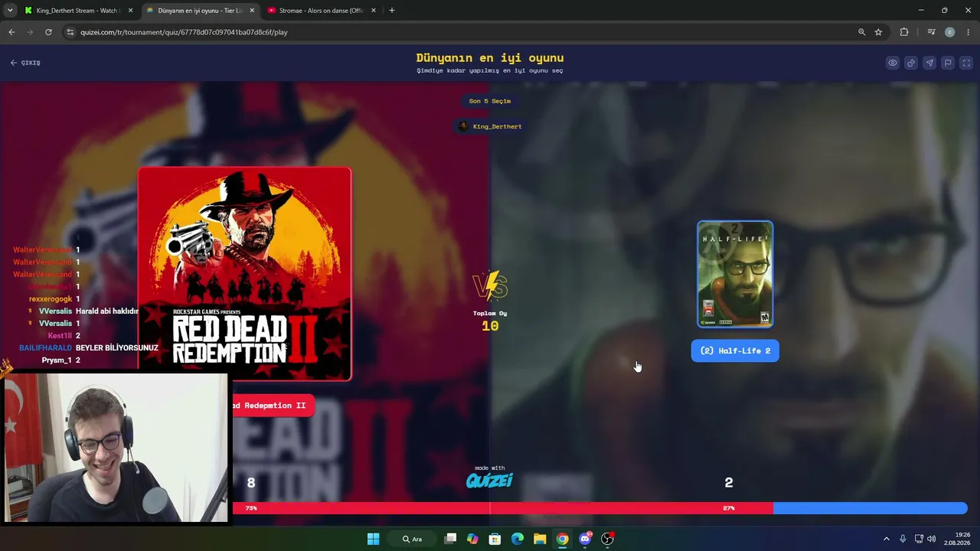Open the Windows Start menu

[373, 539]
